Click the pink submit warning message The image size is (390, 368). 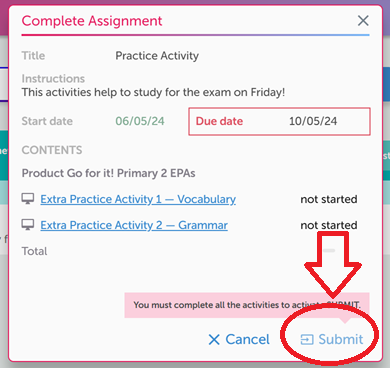(247, 305)
